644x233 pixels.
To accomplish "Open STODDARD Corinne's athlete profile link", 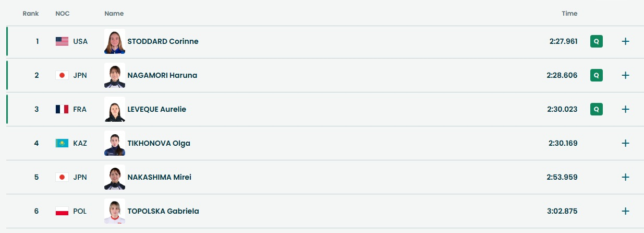I will 163,41.
